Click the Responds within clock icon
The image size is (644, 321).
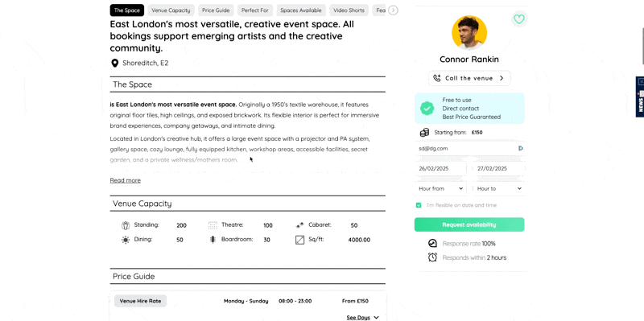click(432, 257)
